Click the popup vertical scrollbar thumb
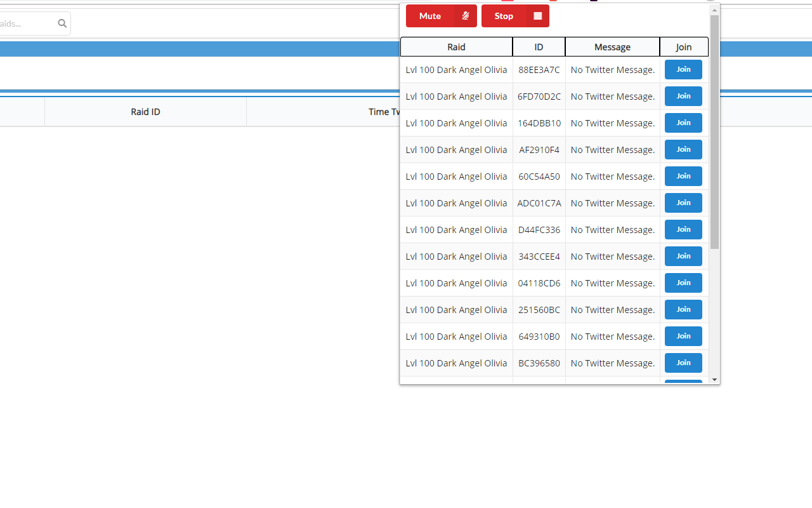This screenshot has height=508, width=812. click(714, 132)
